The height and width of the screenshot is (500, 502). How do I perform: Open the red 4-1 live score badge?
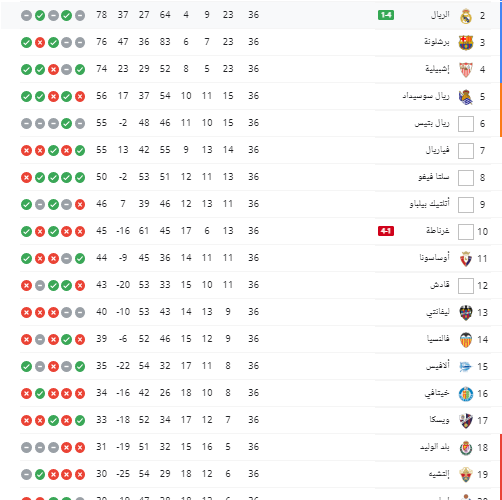386,231
